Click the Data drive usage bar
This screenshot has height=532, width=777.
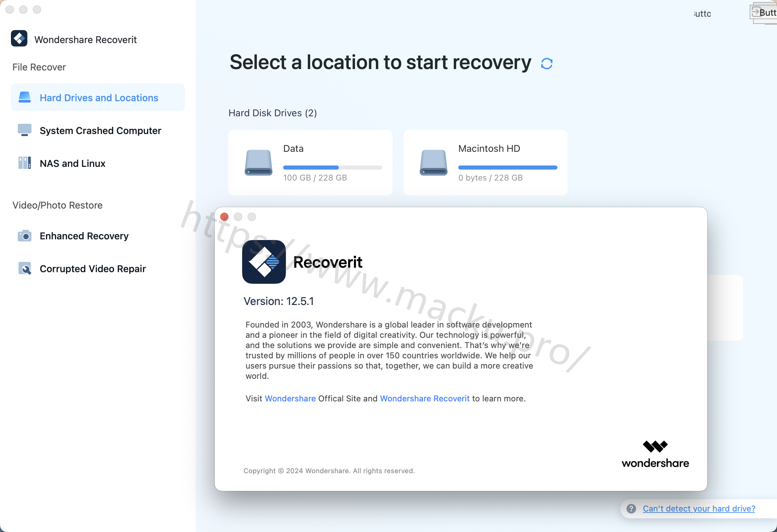[x=333, y=168]
